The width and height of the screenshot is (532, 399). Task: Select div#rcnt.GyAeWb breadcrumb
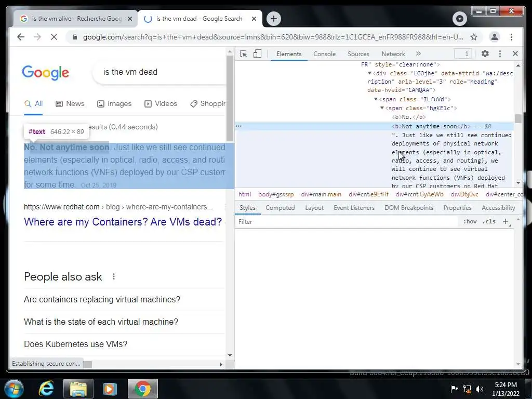pos(419,194)
